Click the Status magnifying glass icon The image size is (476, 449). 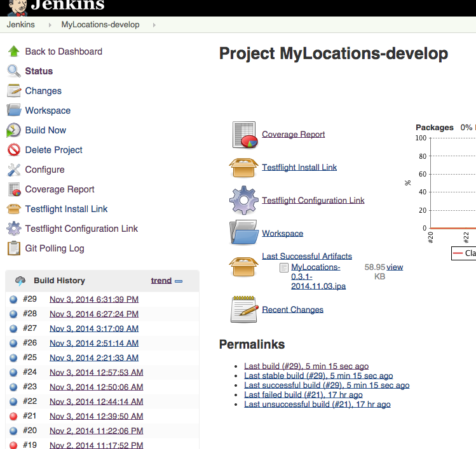coord(13,71)
